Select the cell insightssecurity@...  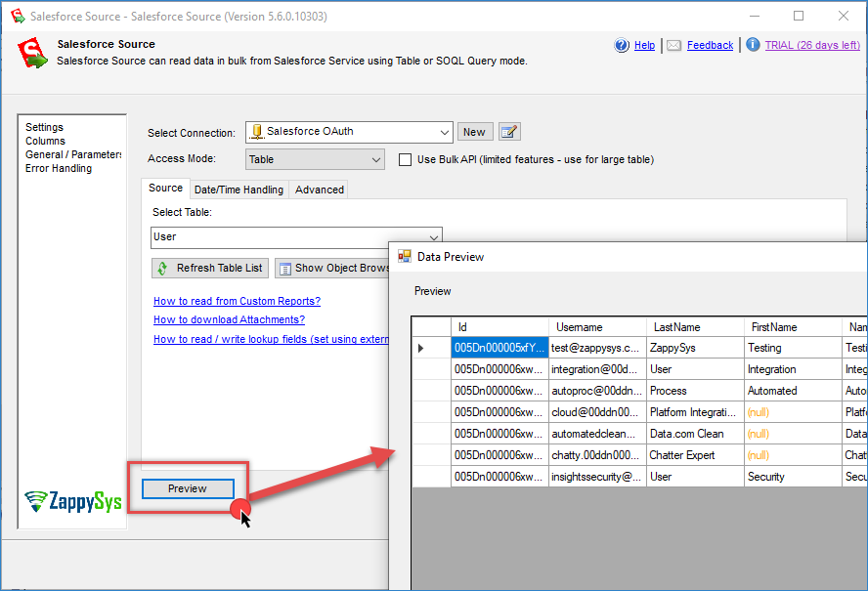598,477
